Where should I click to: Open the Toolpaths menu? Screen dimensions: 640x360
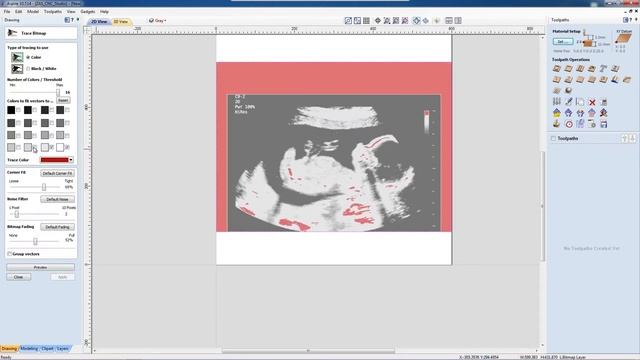[53, 12]
